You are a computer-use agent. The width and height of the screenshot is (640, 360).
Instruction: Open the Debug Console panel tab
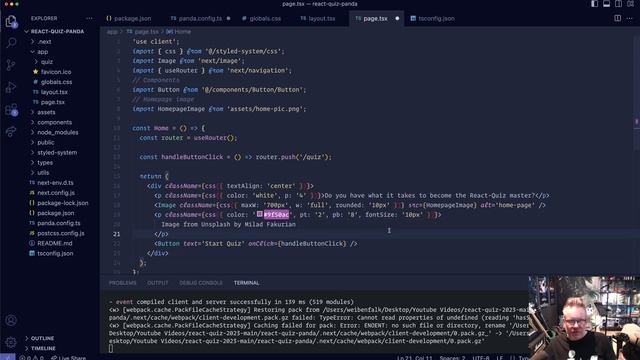pos(201,283)
